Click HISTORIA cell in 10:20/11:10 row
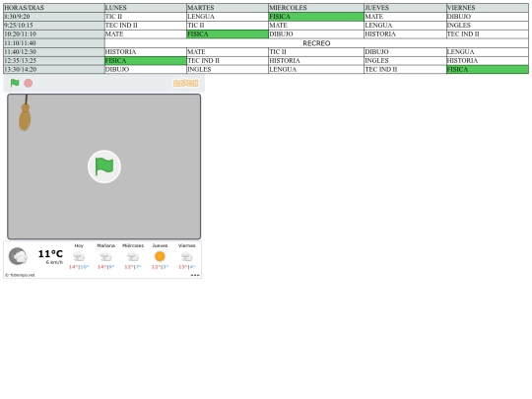Viewport: 532px width, 399px height. (405, 34)
